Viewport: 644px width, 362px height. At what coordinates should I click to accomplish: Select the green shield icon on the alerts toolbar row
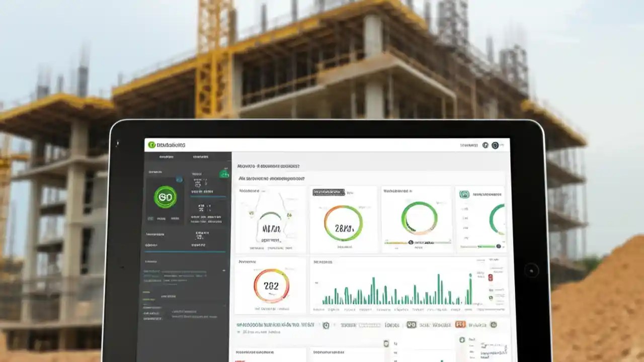326,325
